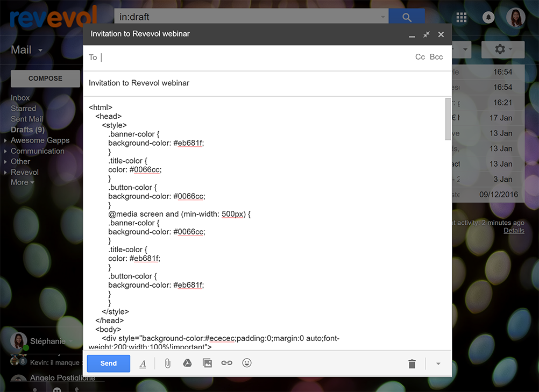Add Bcc recipients
Viewport: 539px width, 392px height.
pyautogui.click(x=436, y=57)
